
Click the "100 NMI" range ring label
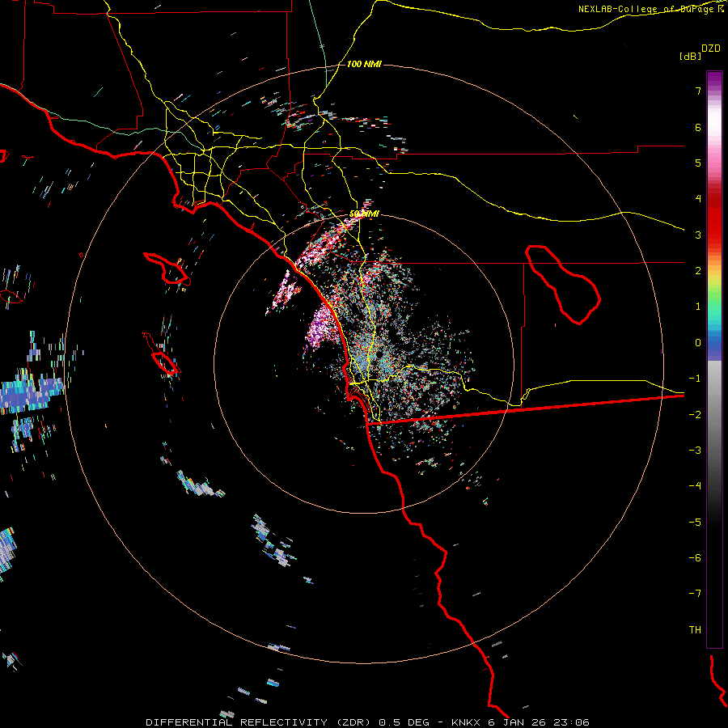(364, 64)
